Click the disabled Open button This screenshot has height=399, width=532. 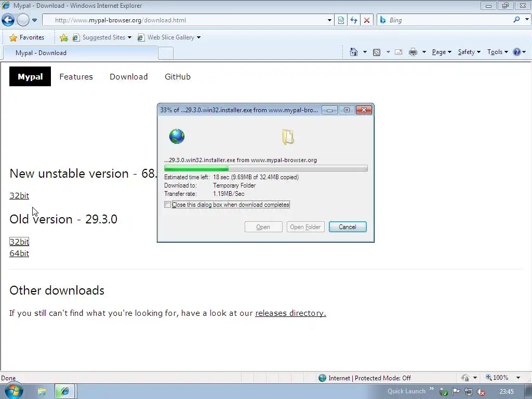263,227
